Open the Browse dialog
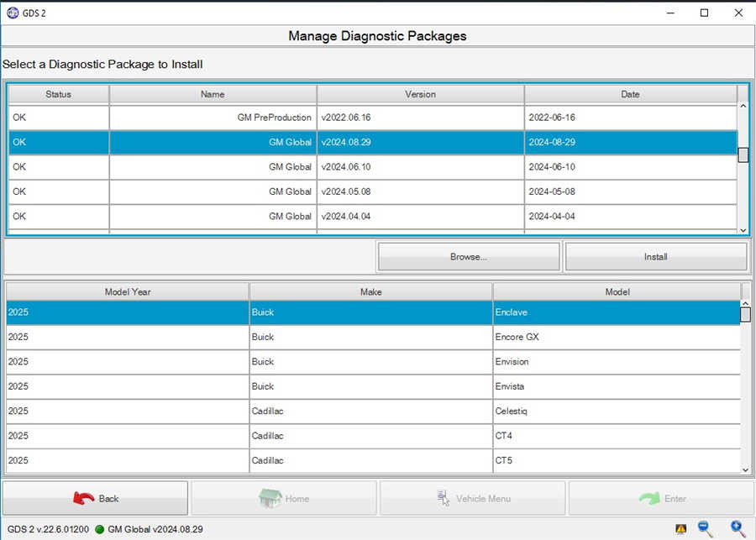This screenshot has width=756, height=540. pos(468,256)
